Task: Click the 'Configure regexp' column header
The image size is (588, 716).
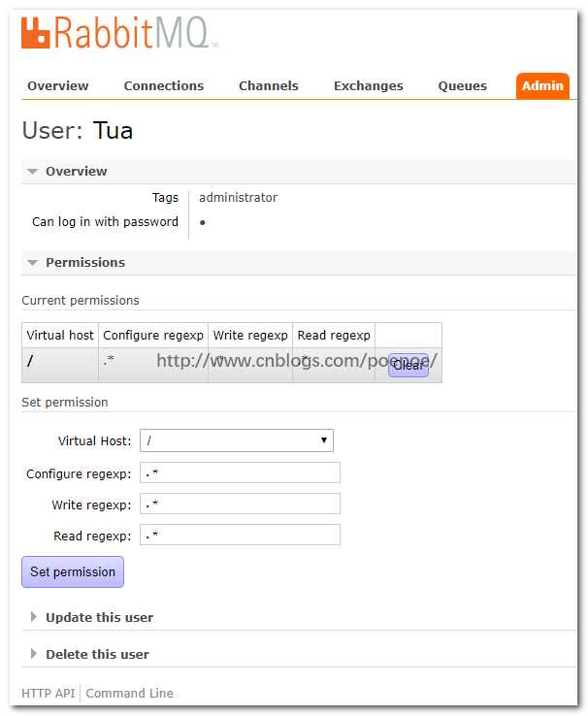Action: click(x=153, y=335)
